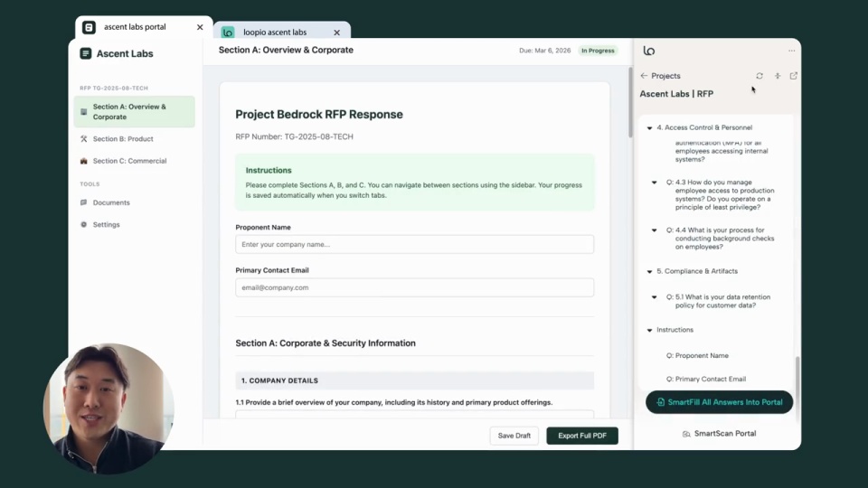
Task: Select Q: Proponent Name in Loopio list
Action: [x=697, y=356]
